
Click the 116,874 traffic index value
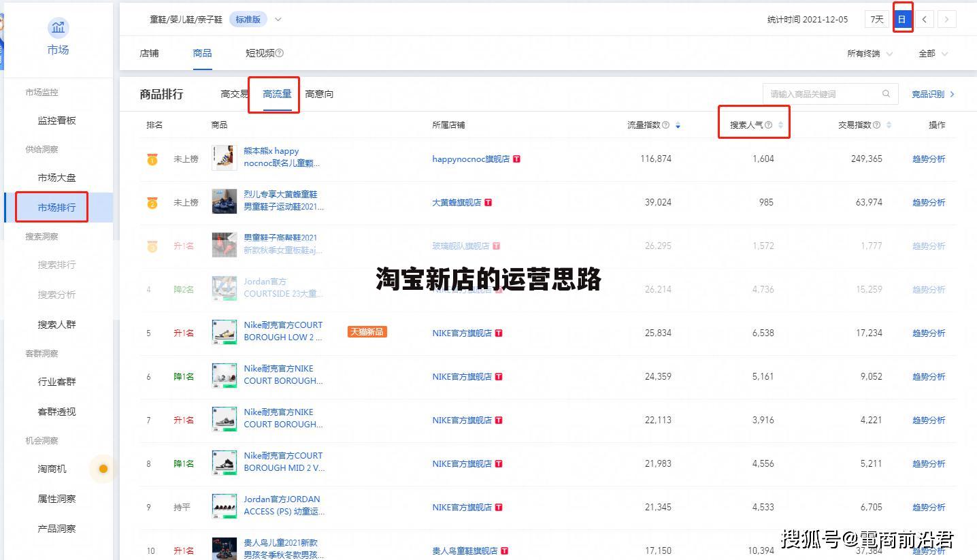point(656,159)
